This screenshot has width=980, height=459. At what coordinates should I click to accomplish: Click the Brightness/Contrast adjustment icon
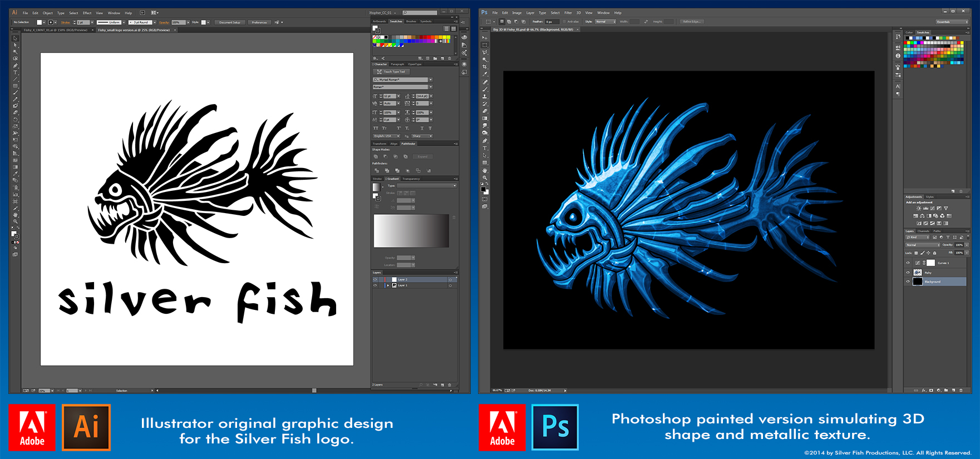[918, 208]
